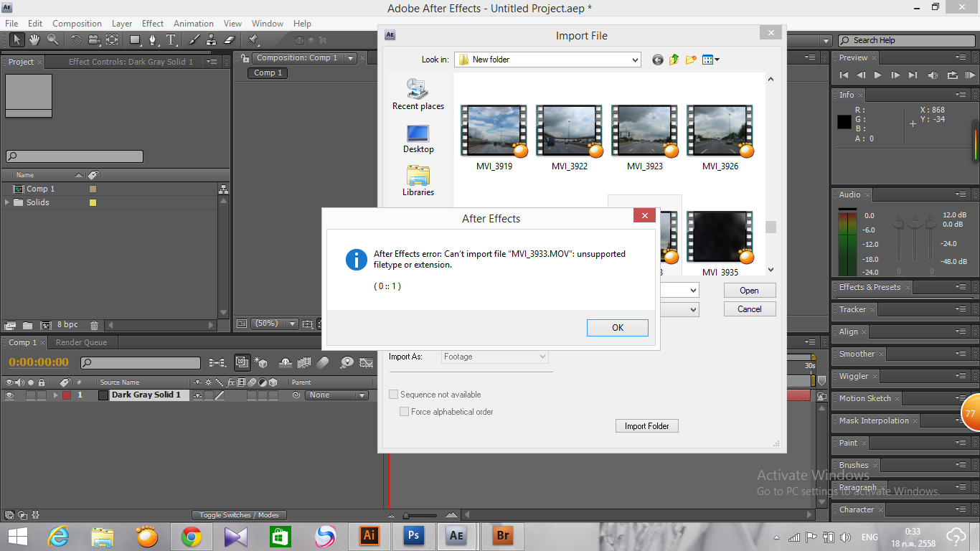Click Toggle Switches / Modes button

click(239, 515)
